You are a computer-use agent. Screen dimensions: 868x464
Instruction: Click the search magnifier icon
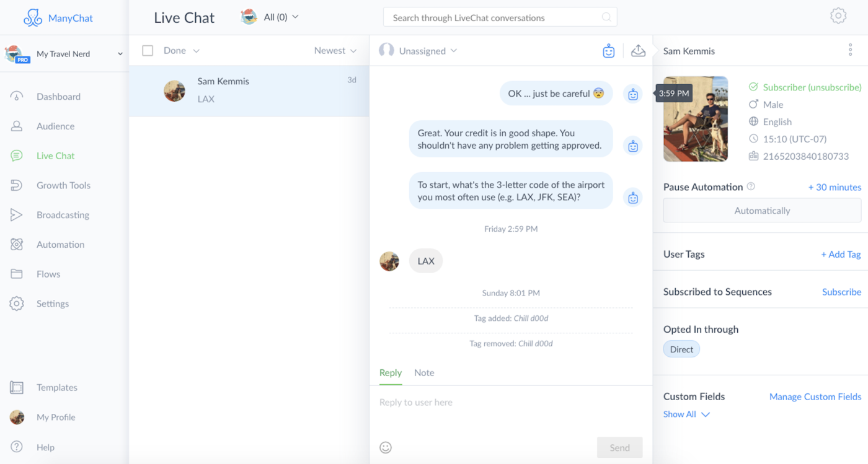point(606,17)
